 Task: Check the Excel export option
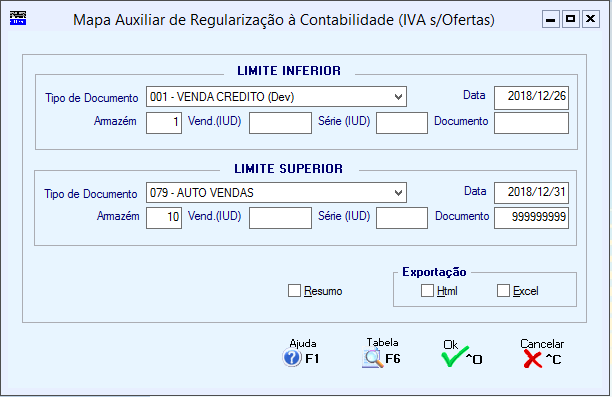[503, 290]
